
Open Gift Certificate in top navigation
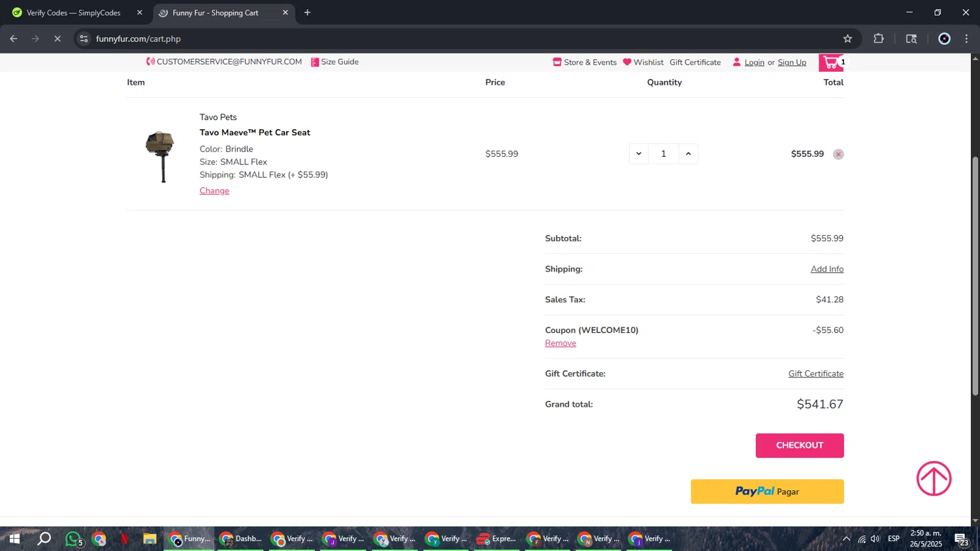coord(695,62)
